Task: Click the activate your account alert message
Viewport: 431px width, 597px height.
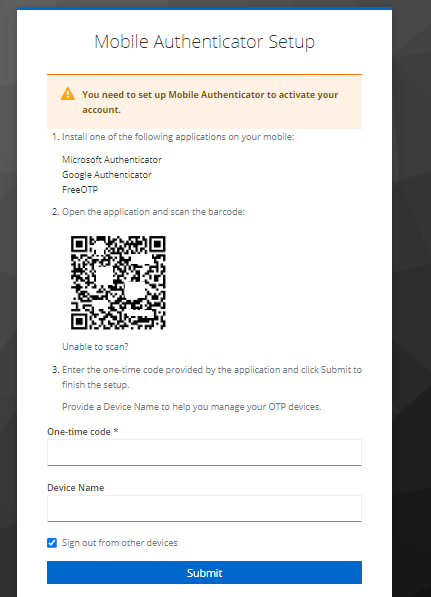Action: pos(210,102)
